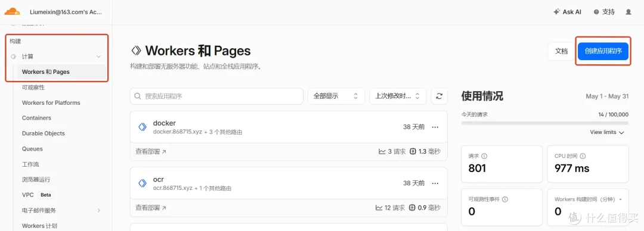Open Durable Objects page
Viewport: 644px width, 231px height.
pyautogui.click(x=43, y=133)
